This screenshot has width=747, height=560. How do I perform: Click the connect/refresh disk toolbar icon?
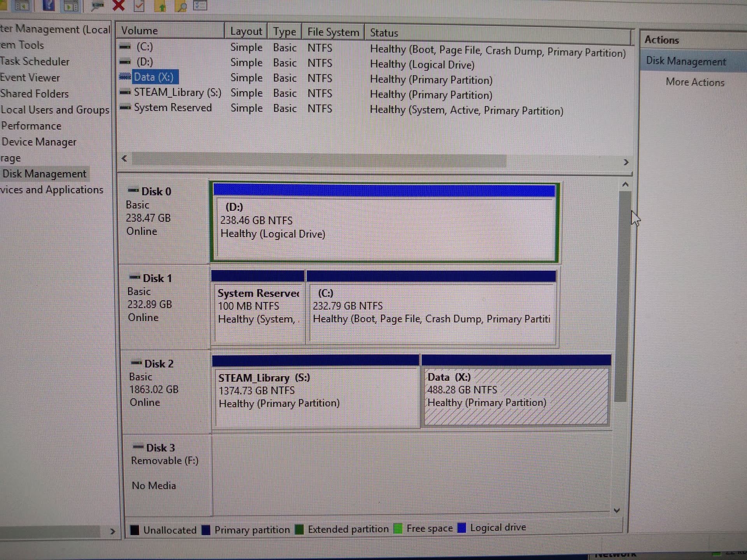[97, 5]
